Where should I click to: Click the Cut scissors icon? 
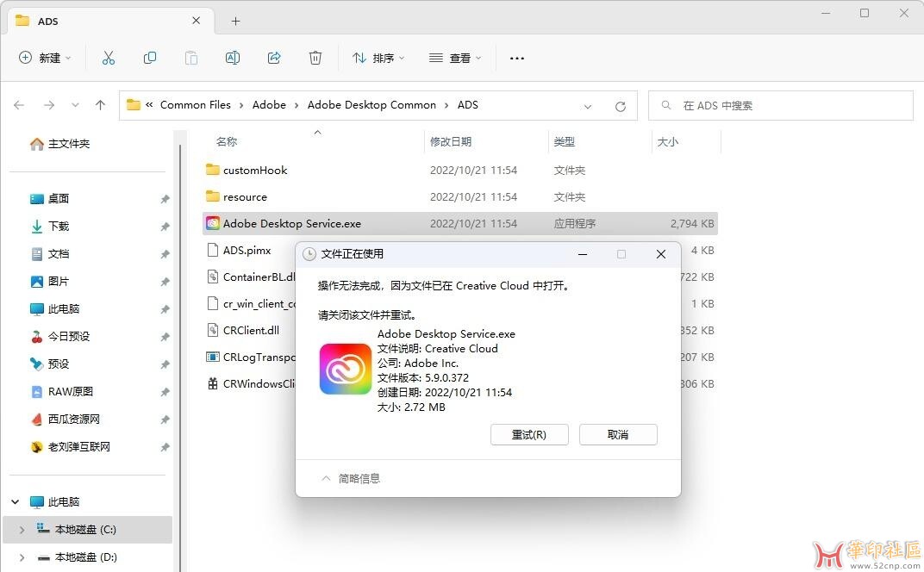point(109,58)
